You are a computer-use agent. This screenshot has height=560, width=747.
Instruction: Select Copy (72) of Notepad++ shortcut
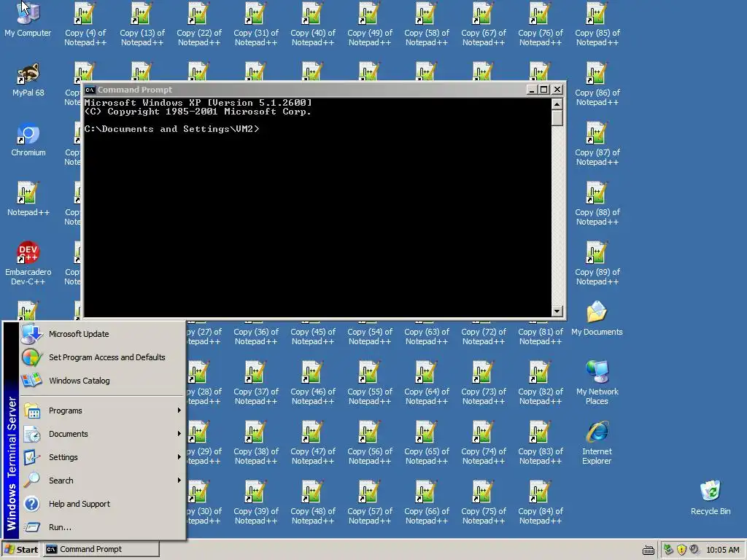point(484,332)
